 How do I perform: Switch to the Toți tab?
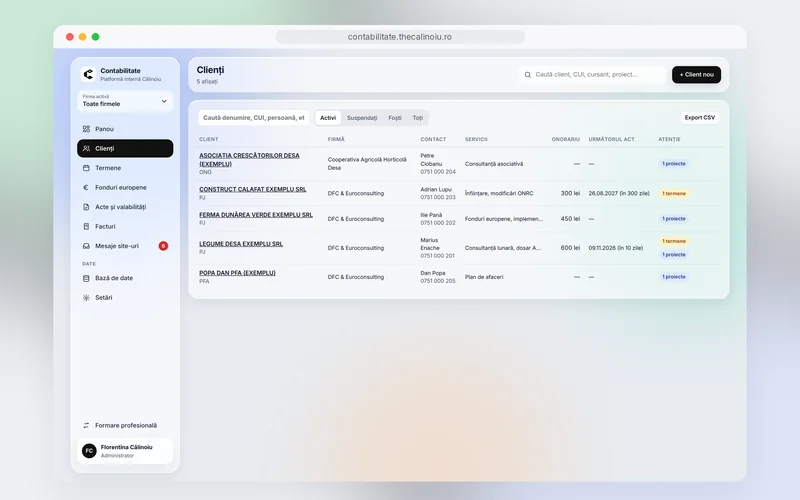coord(418,118)
